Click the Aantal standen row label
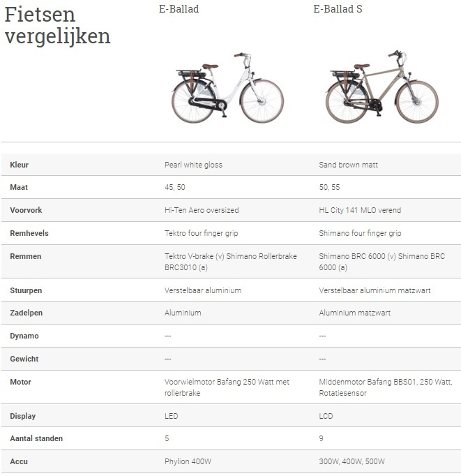The width and height of the screenshot is (461, 476). [x=36, y=438]
